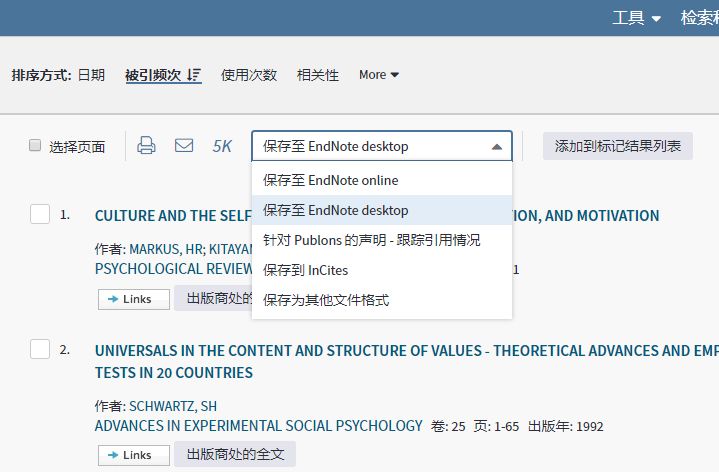Collapse the 保存至 EndNote desktop dropdown
Screen dimensions: 719x472
pyautogui.click(x=497, y=147)
